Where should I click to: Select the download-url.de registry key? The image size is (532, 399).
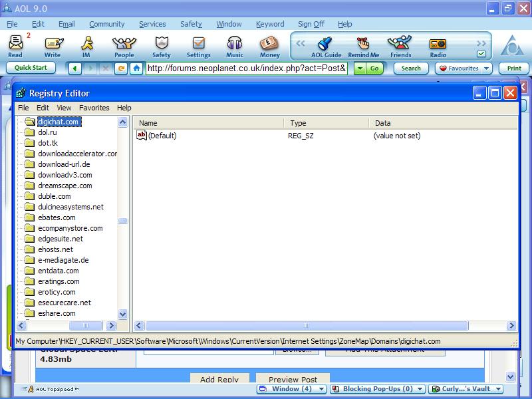coord(64,164)
